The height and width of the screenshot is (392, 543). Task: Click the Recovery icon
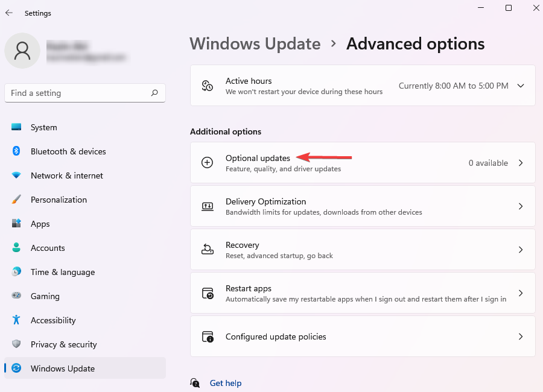(x=207, y=249)
